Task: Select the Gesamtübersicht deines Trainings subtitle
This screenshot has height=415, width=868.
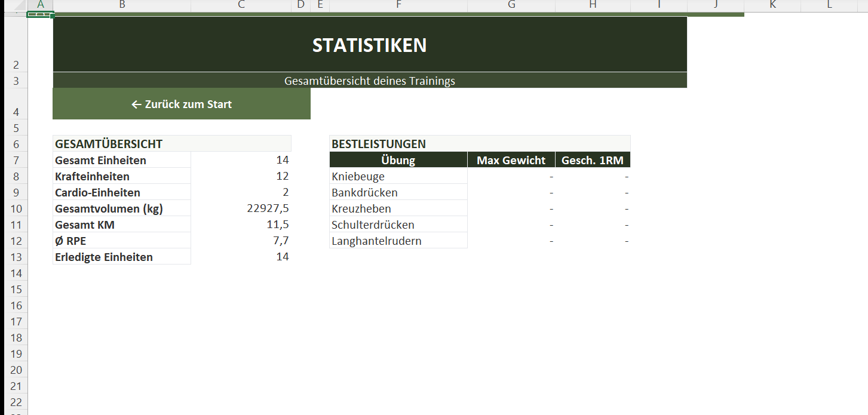Action: tap(369, 81)
